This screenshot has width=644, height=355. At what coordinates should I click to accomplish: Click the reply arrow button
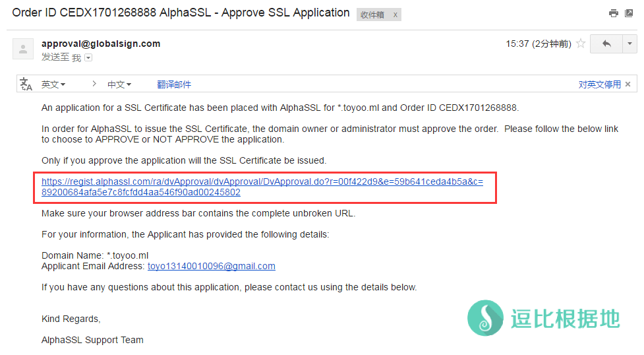point(606,44)
